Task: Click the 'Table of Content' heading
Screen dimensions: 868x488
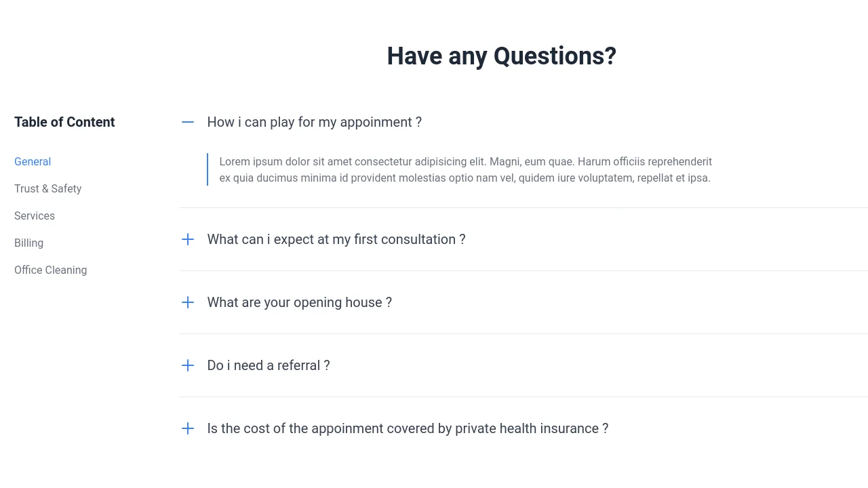Action: [x=64, y=122]
